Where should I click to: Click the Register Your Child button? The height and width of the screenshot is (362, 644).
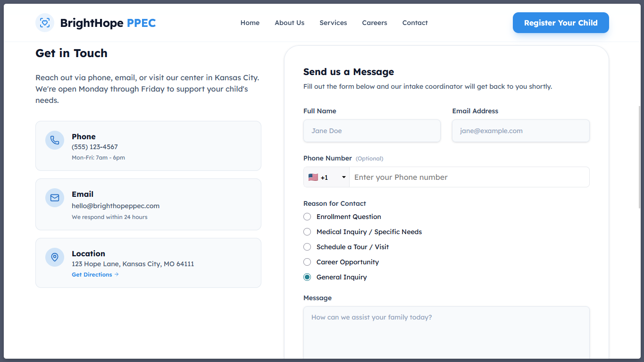561,23
